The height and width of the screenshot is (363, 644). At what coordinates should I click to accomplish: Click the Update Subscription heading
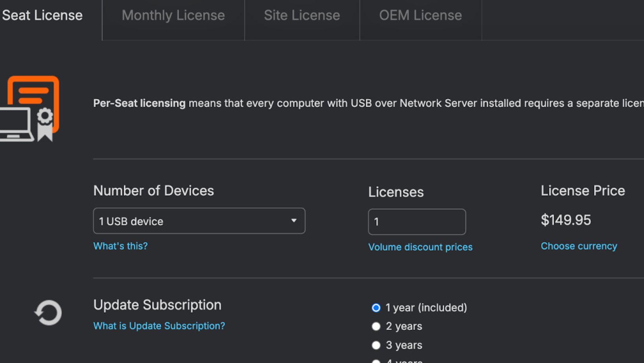coord(157,305)
